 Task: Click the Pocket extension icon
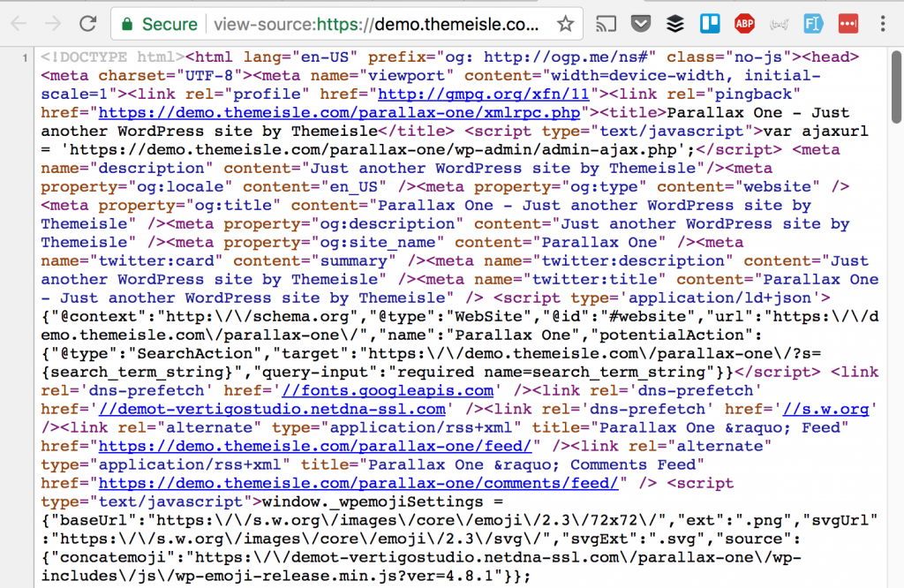click(x=642, y=23)
